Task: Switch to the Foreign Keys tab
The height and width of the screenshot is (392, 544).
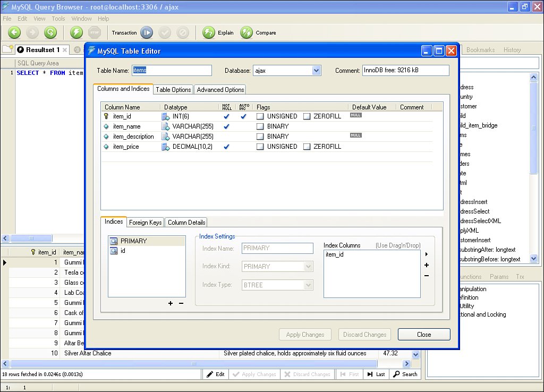Action: [146, 223]
